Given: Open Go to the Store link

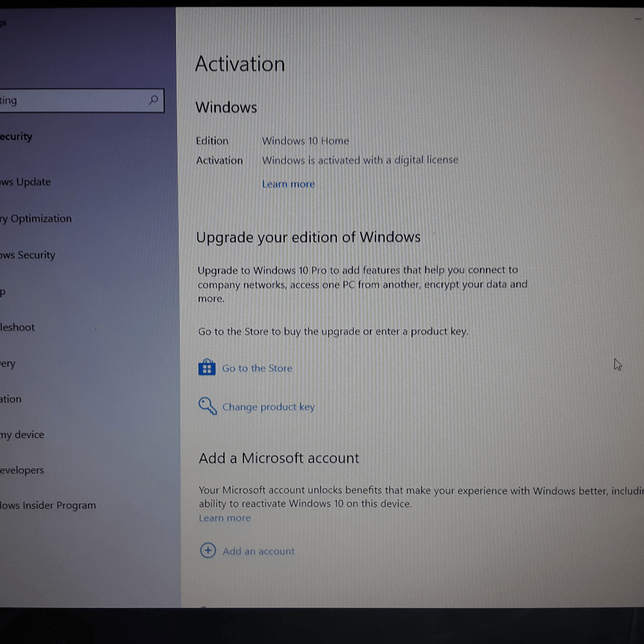Looking at the screenshot, I should pos(257,368).
